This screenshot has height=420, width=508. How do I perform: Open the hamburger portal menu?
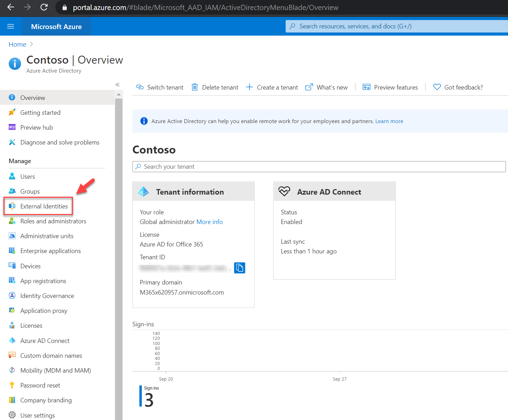[10, 26]
